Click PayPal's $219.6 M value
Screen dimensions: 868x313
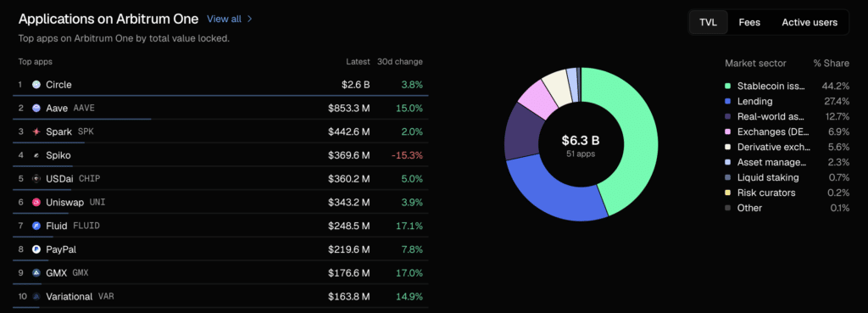click(x=348, y=249)
